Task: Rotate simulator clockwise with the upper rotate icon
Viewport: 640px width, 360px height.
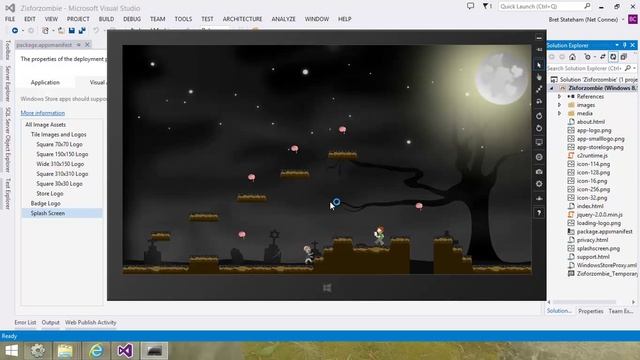Action: click(x=539, y=116)
